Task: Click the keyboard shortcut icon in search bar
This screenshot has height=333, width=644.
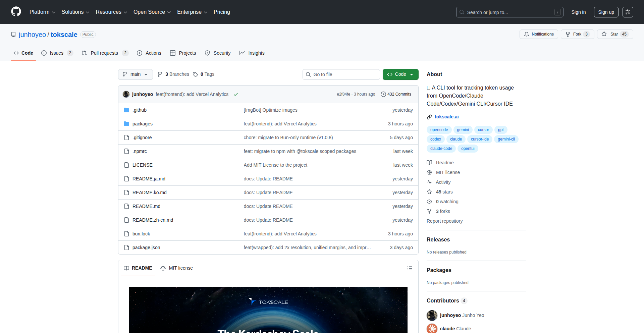Action: pos(558,12)
